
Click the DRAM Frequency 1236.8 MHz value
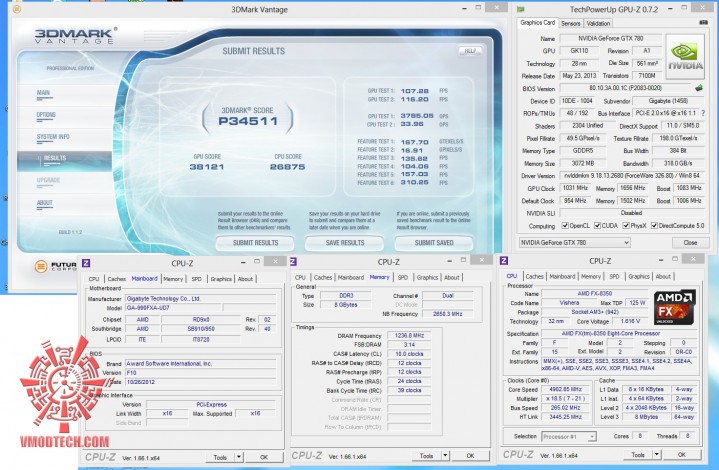point(409,336)
